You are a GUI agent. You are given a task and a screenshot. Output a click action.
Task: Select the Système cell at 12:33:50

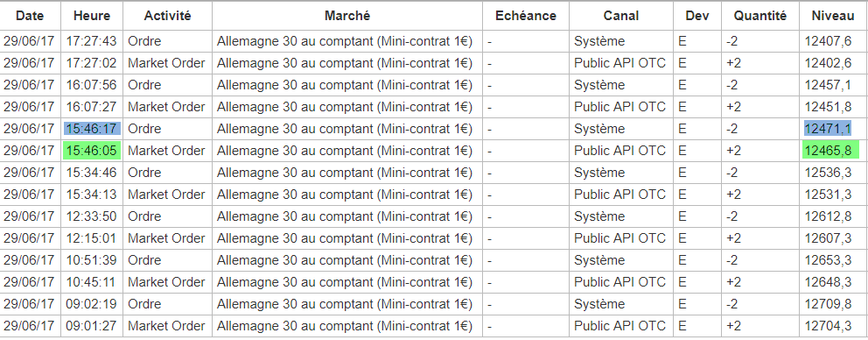[x=599, y=216]
